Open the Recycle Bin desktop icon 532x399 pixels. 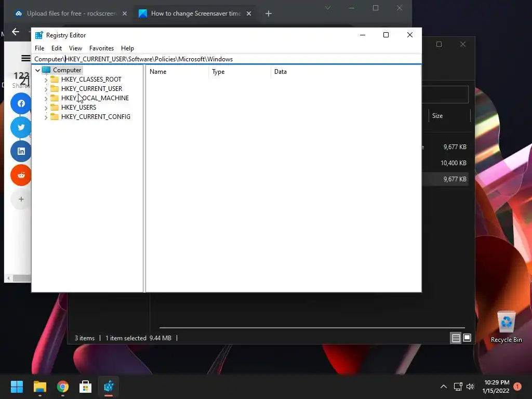click(x=506, y=327)
